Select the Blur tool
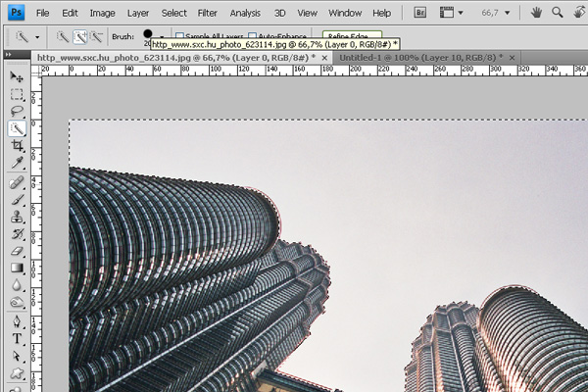Image resolution: width=588 pixels, height=392 pixels. pyautogui.click(x=17, y=285)
